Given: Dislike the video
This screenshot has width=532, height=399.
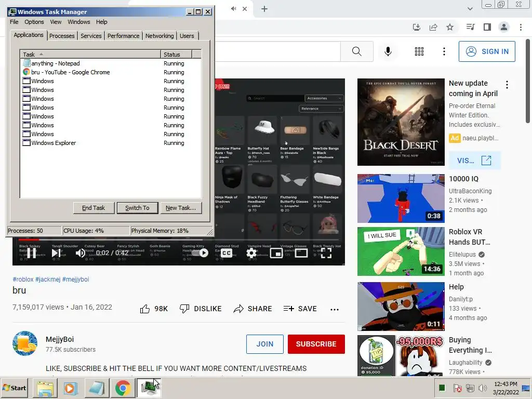Looking at the screenshot, I should pyautogui.click(x=201, y=309).
